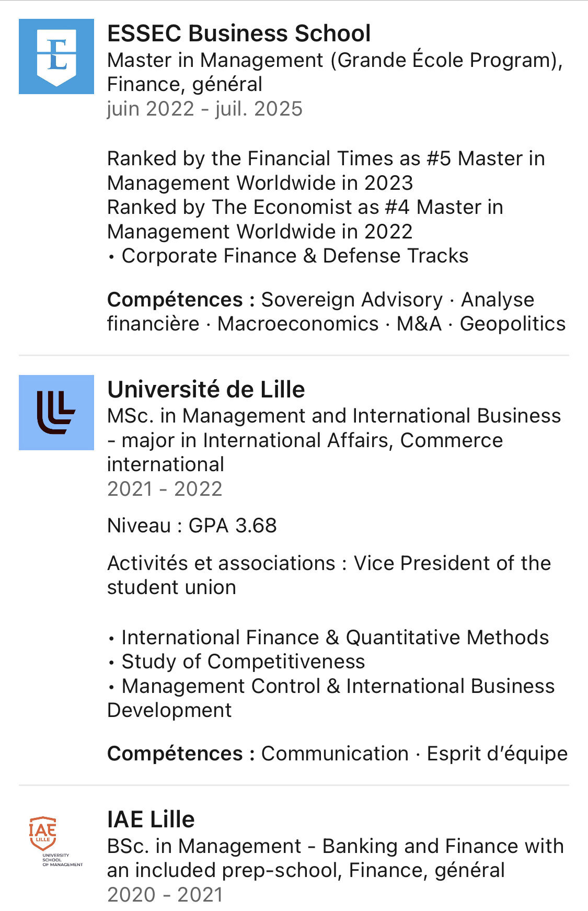Open the ESSEC Business School logo
The height and width of the screenshot is (911, 588).
point(56,56)
